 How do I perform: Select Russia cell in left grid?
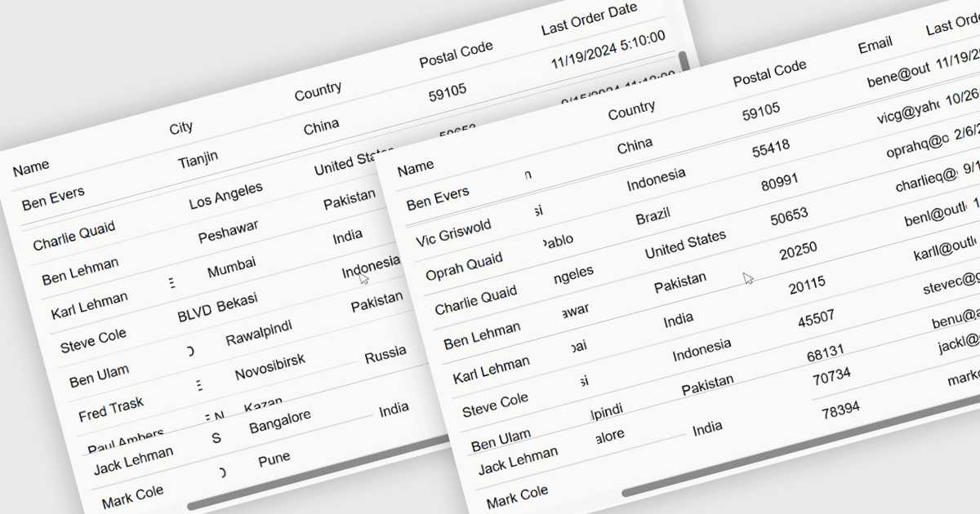(x=385, y=356)
